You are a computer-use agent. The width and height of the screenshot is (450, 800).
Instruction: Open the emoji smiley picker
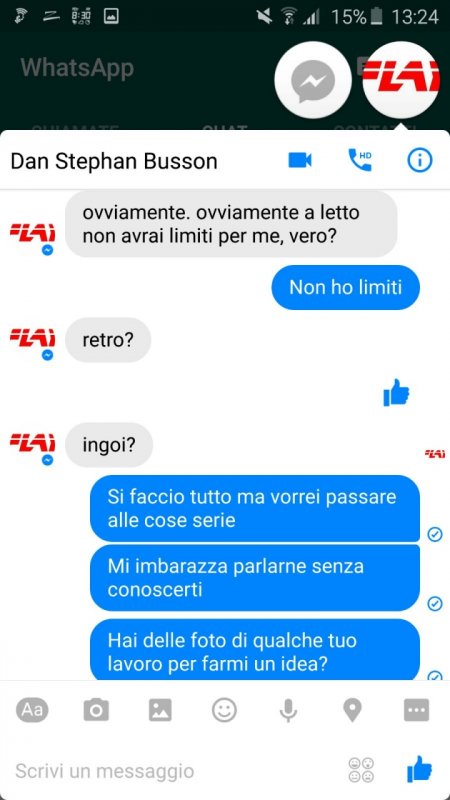pos(224,710)
